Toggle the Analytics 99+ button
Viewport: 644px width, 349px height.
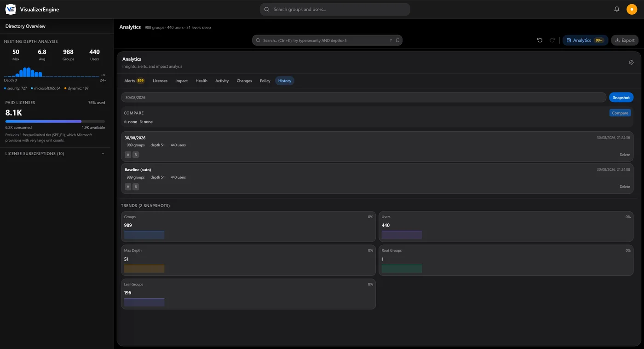coord(585,41)
